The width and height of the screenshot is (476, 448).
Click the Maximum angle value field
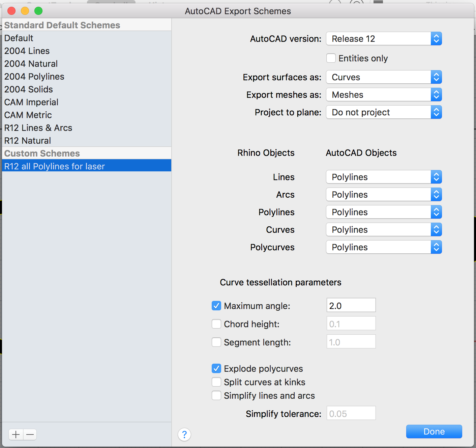351,305
